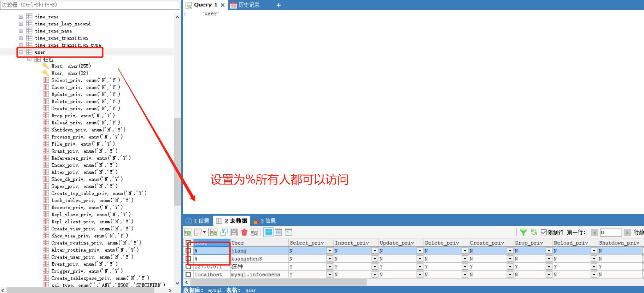This screenshot has height=293, width=644.
Task: Click the insert new row icon
Action: tap(213, 232)
